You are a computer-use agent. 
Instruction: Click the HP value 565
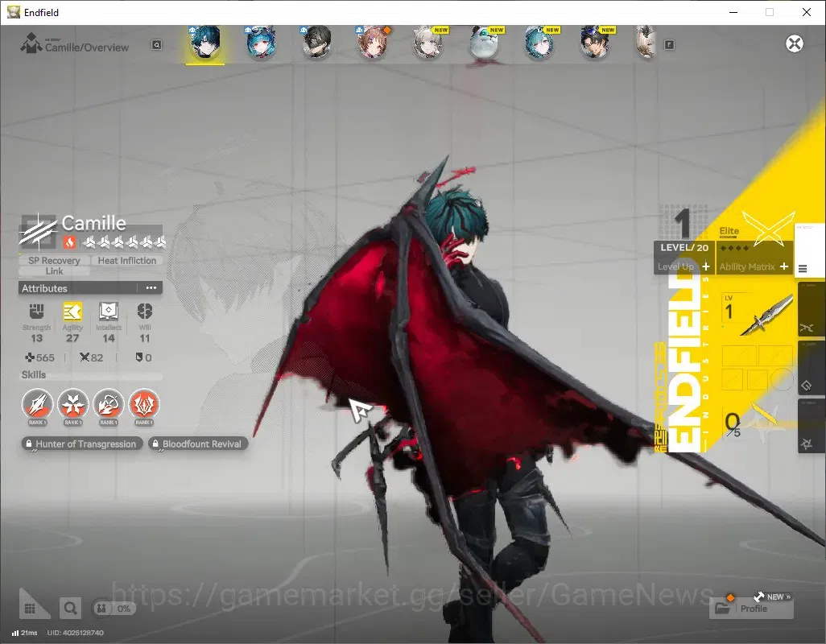pos(40,357)
